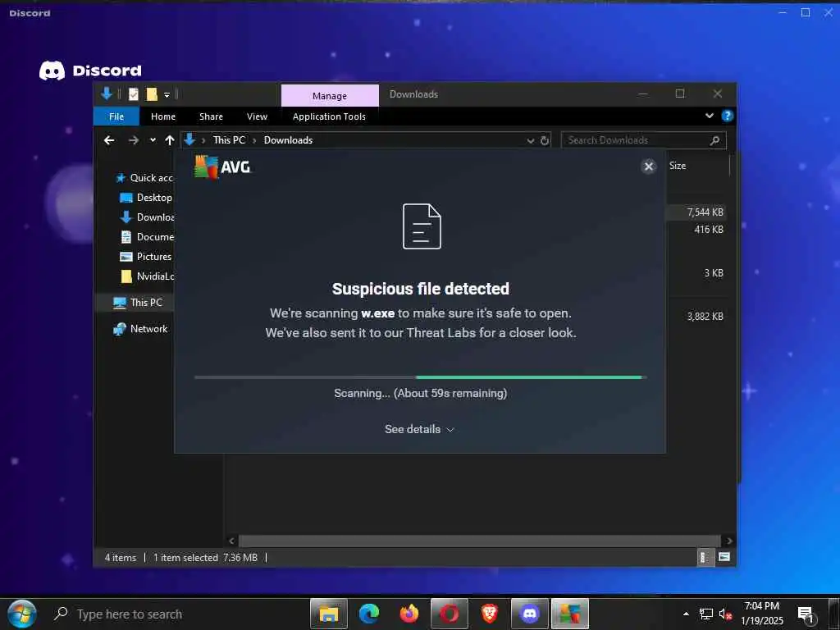The width and height of the screenshot is (840, 630).
Task: Open the Home ribbon tab
Action: coord(163,116)
